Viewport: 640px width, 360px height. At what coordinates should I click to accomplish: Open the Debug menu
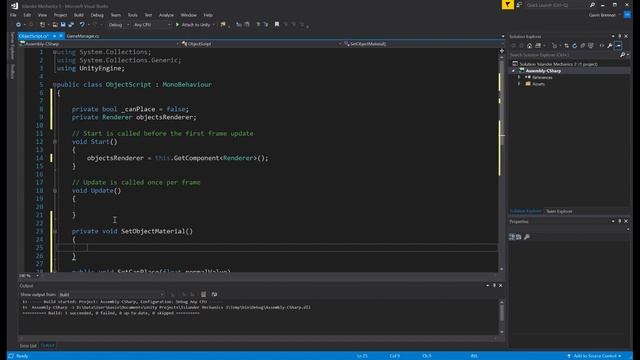pyautogui.click(x=97, y=15)
